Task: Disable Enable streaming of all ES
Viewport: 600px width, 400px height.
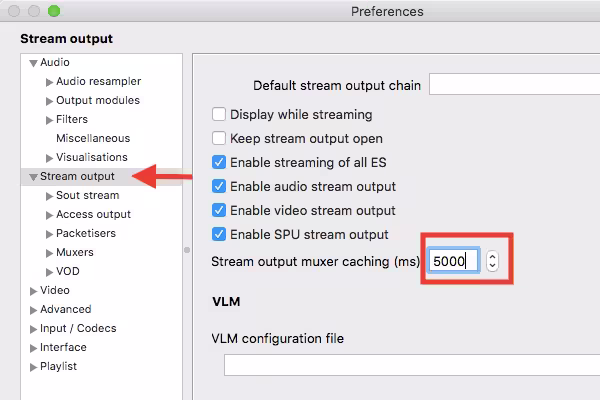Action: click(x=219, y=162)
